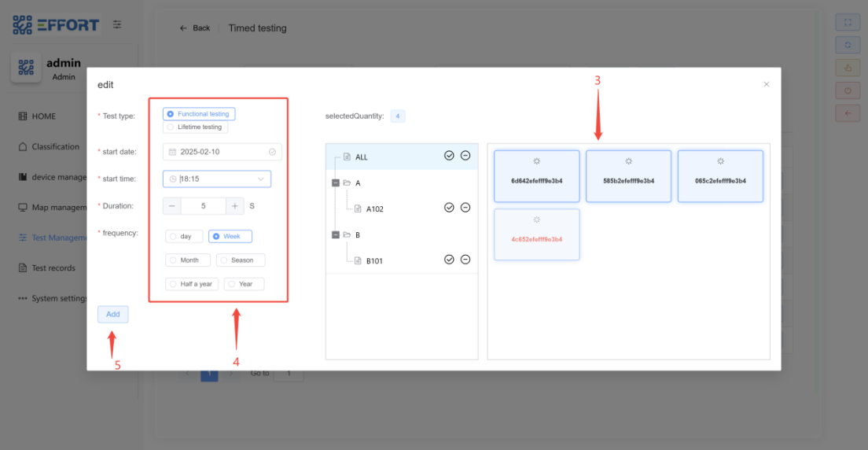Click the select-all checkmark icon on ALL row
The width and height of the screenshot is (868, 450).
coord(449,156)
